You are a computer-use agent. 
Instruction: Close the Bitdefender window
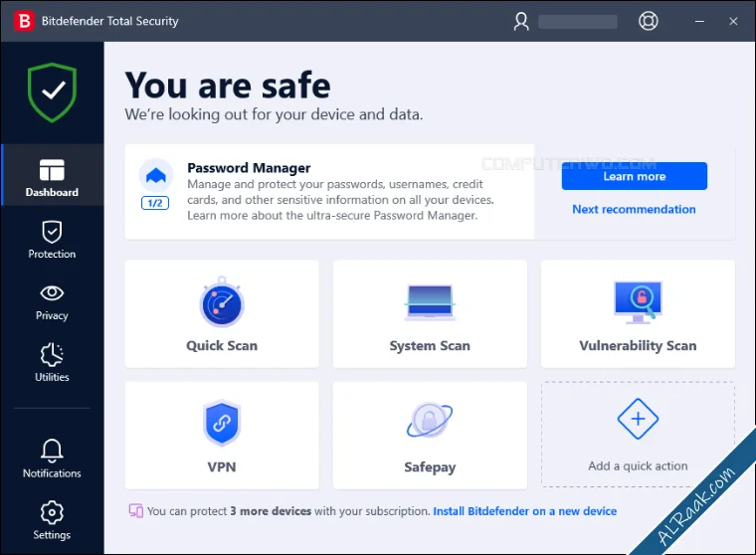point(733,21)
